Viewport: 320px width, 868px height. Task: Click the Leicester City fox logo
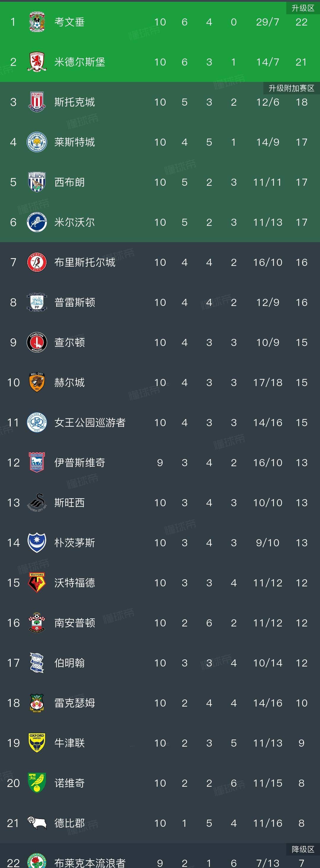tap(37, 142)
